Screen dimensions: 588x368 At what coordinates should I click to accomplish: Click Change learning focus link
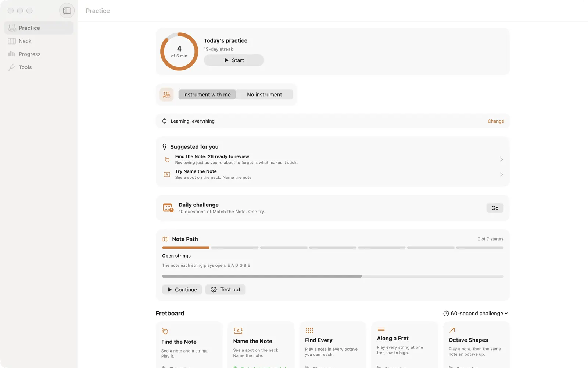pos(496,121)
